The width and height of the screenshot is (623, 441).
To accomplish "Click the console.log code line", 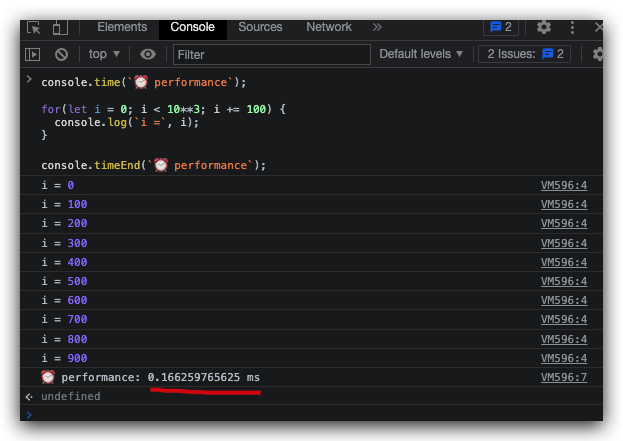I will [x=126, y=122].
